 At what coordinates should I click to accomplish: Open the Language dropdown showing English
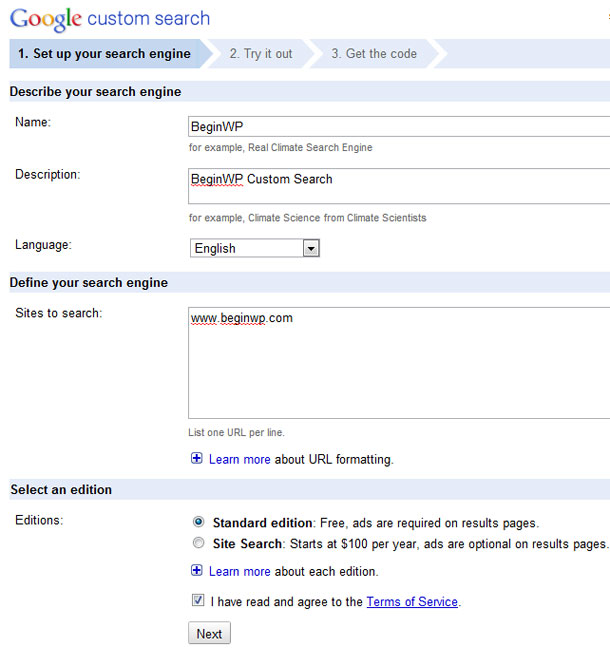254,248
